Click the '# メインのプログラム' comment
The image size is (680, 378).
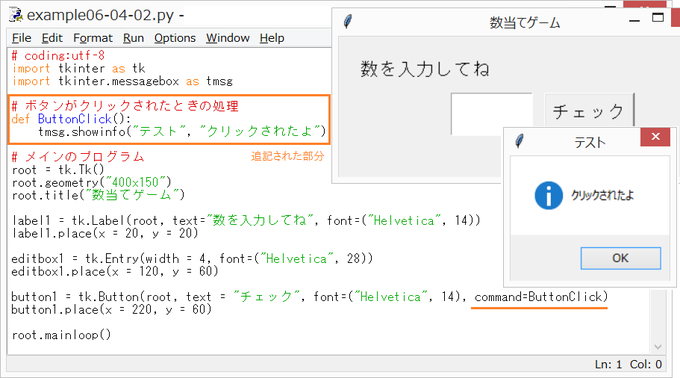pos(78,157)
